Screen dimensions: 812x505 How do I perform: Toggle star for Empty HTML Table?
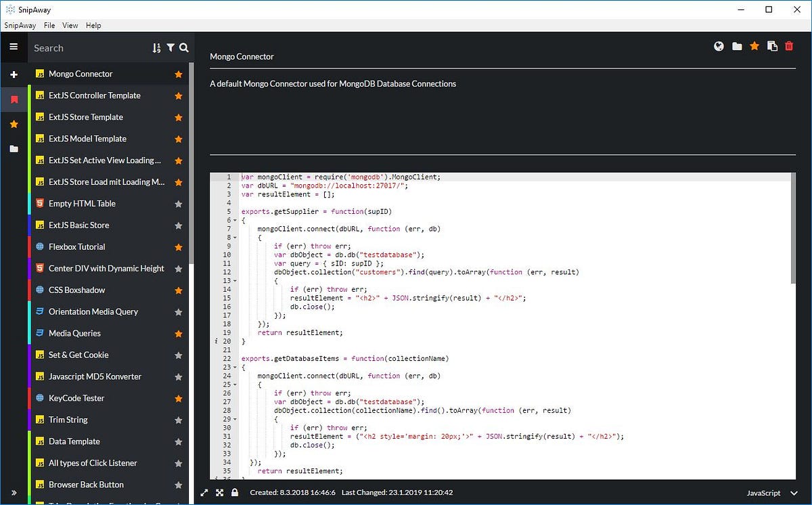coord(179,204)
